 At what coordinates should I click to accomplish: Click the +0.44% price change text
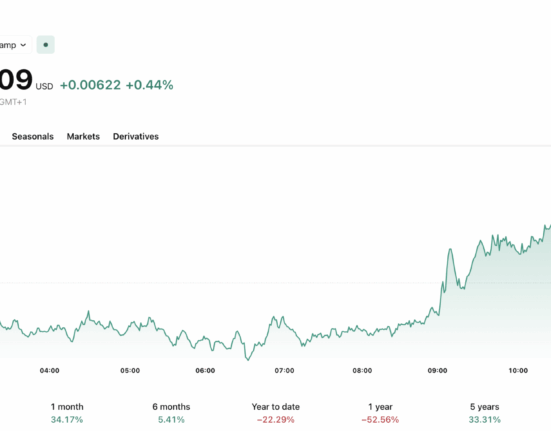149,85
